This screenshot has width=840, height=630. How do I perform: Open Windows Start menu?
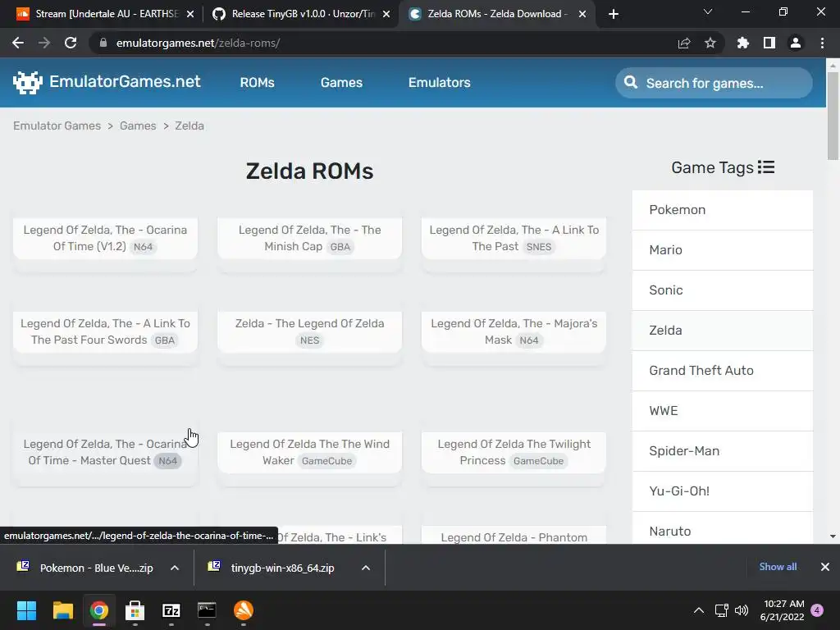[26, 610]
